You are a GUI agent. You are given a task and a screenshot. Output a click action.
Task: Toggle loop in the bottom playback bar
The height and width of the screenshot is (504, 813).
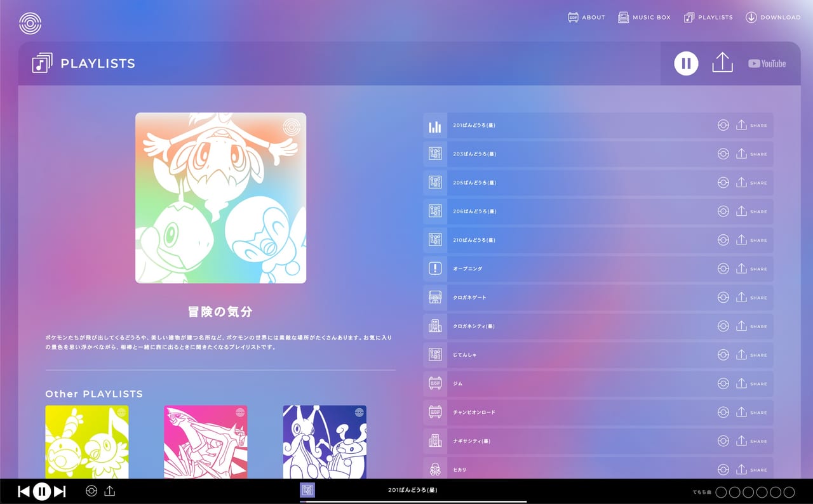point(91,491)
